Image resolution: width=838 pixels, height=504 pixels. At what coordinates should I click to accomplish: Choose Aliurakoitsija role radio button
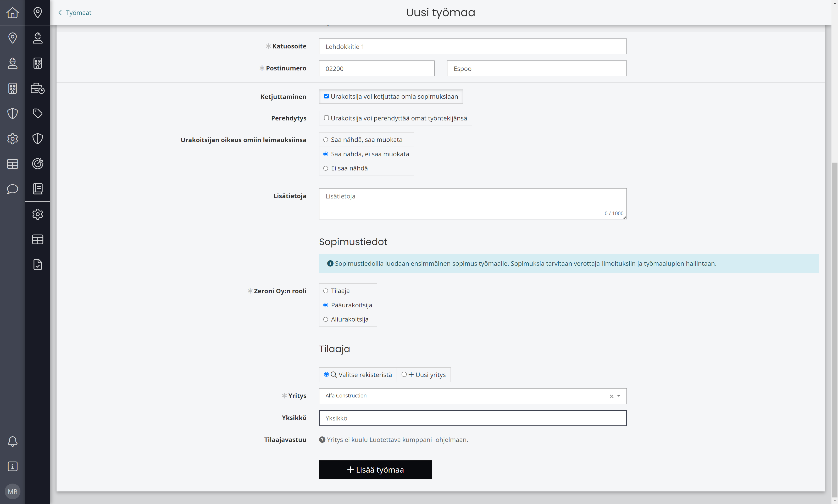pos(326,319)
